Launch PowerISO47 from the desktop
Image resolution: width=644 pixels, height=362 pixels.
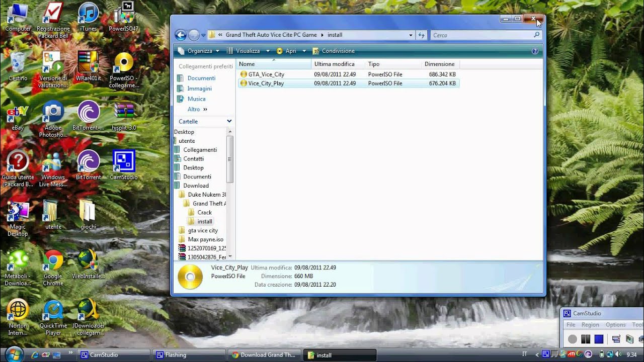(124, 17)
